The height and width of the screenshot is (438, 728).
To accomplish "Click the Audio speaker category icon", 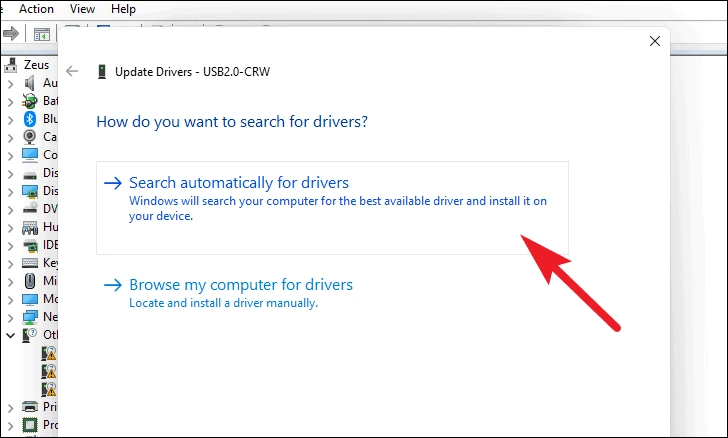I will click(x=30, y=83).
